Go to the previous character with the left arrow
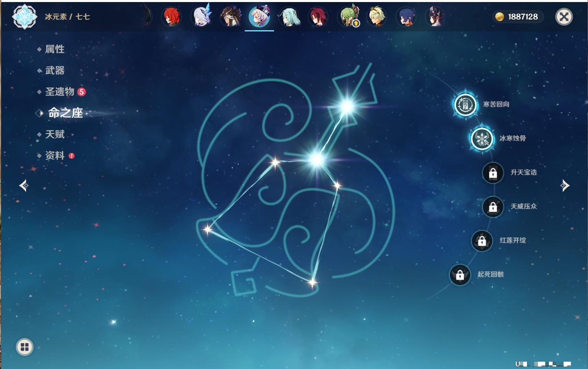Viewport: 588px width, 369px height. pyautogui.click(x=24, y=186)
